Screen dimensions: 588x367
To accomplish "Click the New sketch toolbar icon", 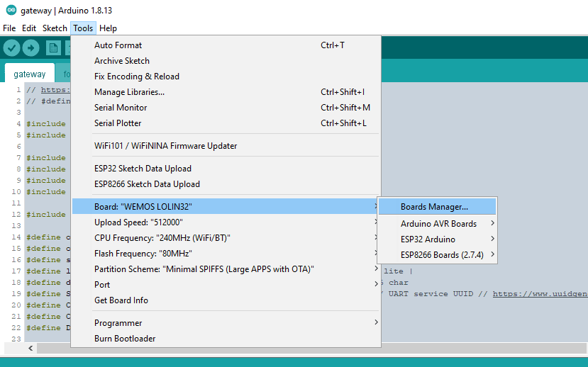I will click(53, 48).
